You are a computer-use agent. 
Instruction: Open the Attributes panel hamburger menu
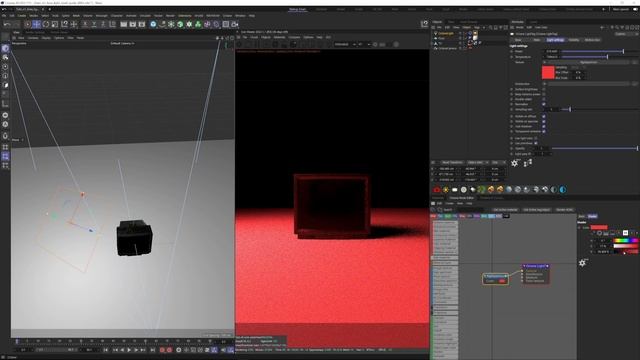coord(513,27)
